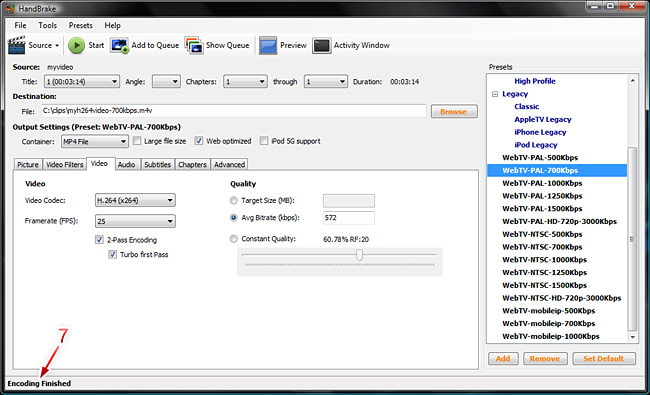Switch to the Picture tab
This screenshot has width=650, height=395.
[x=28, y=165]
